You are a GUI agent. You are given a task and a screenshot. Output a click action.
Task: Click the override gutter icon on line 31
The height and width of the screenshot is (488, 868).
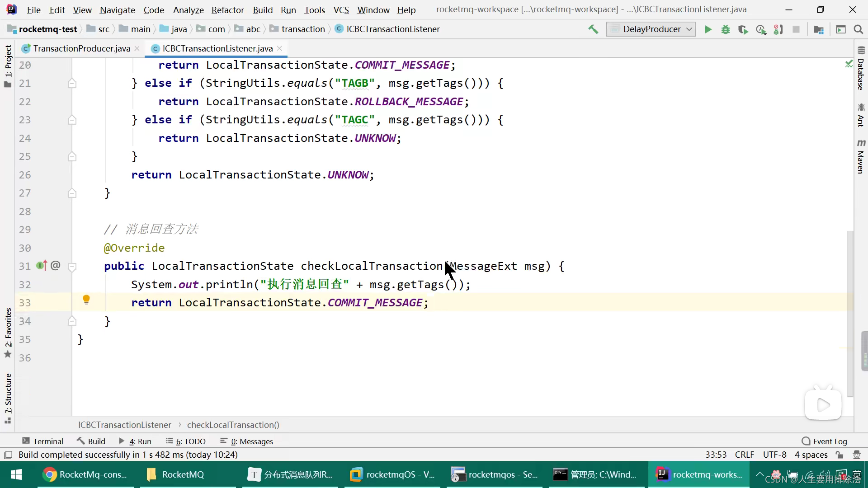click(42, 266)
